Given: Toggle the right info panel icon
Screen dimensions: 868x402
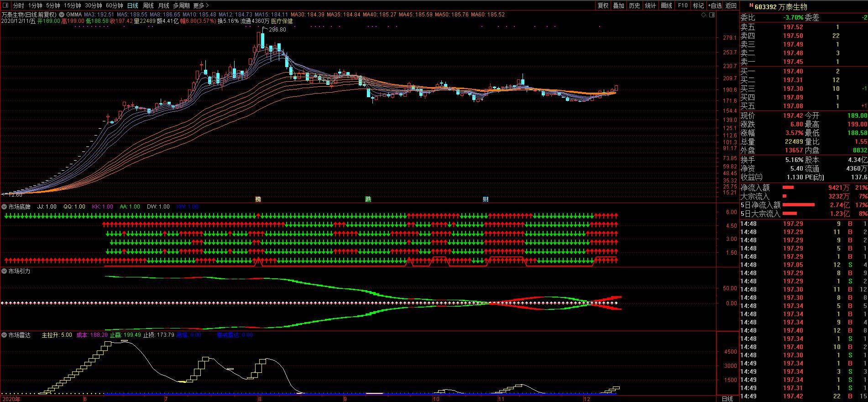Looking at the screenshot, I should (712, 15).
